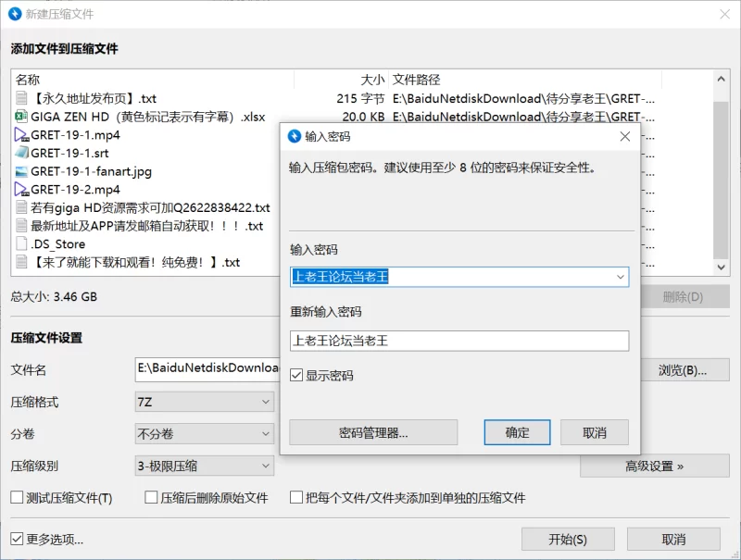
Task: Select the text file icon for 【永久地址发布页】.txt
Action: pyautogui.click(x=21, y=98)
